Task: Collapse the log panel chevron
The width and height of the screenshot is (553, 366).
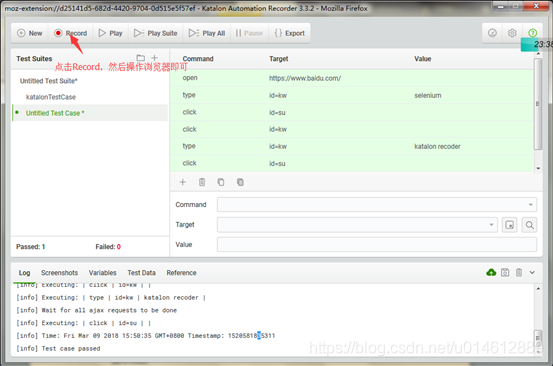Action: point(532,272)
